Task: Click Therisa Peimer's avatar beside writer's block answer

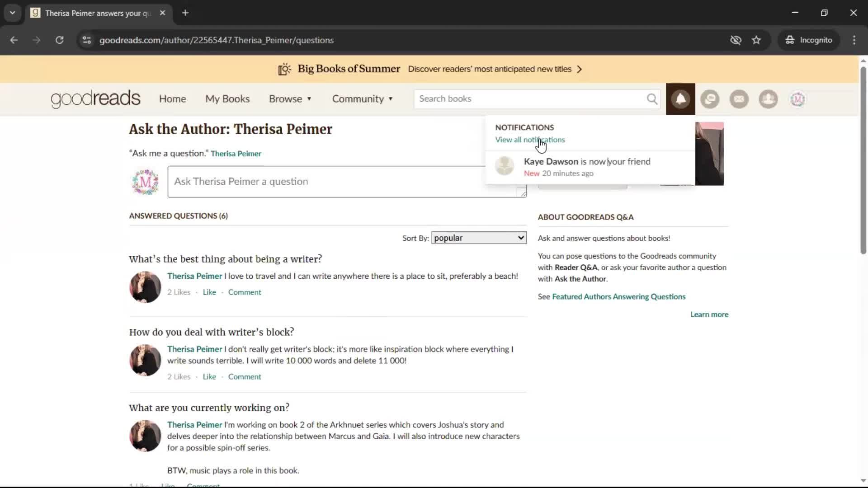Action: coord(145,360)
